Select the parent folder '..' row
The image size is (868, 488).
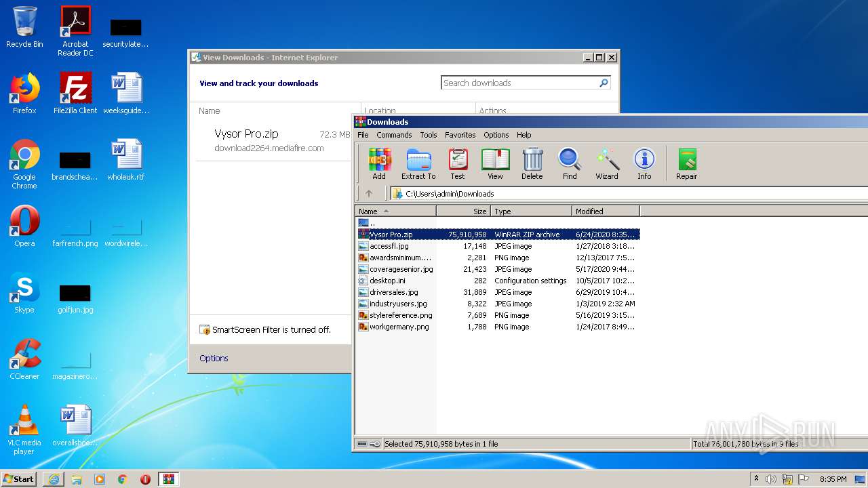click(497, 223)
